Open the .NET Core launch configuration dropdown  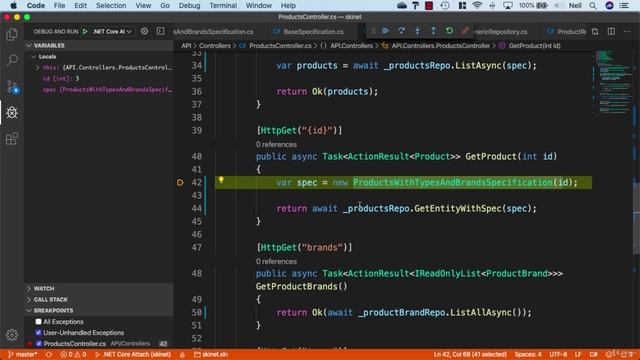click(112, 31)
